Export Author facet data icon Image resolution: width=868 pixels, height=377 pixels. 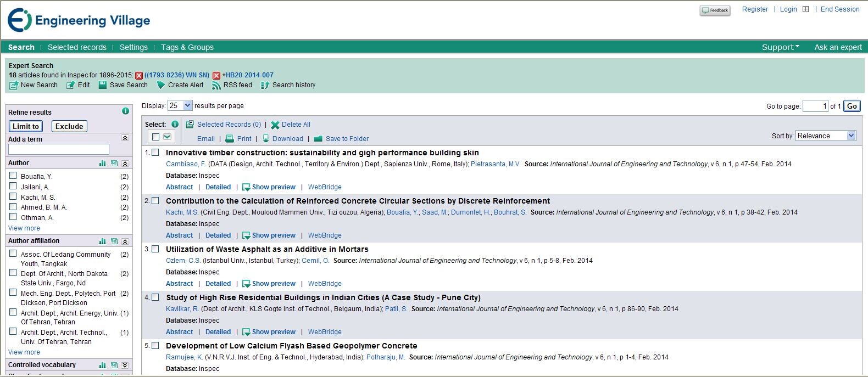click(114, 164)
